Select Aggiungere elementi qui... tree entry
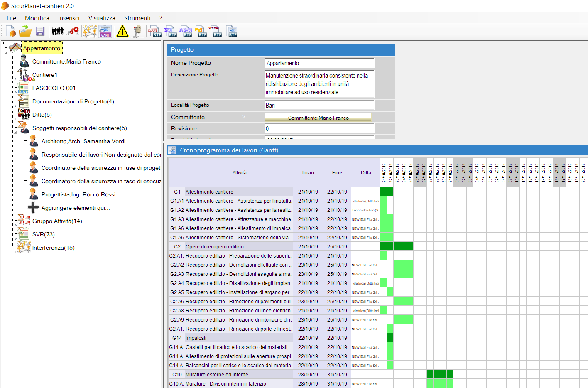 click(x=76, y=208)
